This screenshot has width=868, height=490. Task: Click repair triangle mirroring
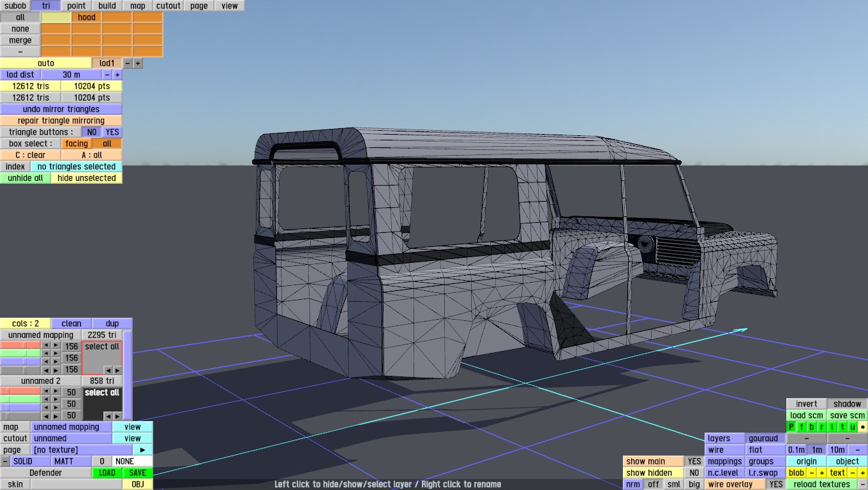pyautogui.click(x=61, y=121)
